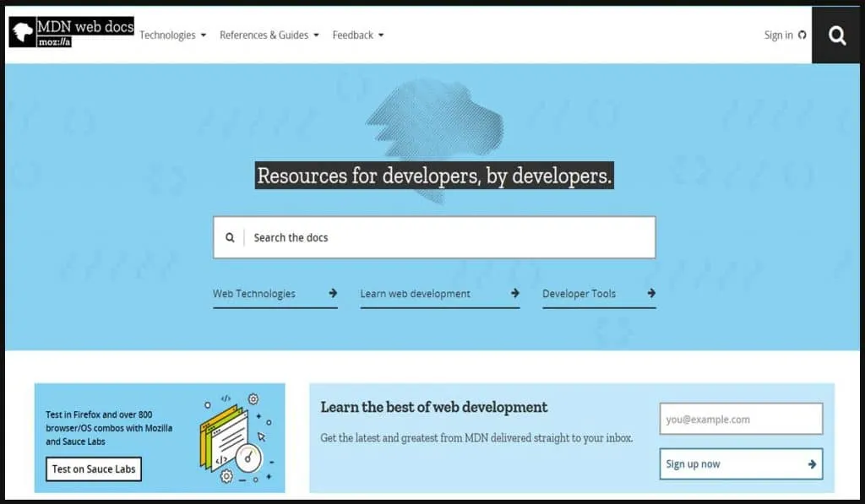Click the Search the docs input field
Screen dimensions: 865x504
point(380,237)
